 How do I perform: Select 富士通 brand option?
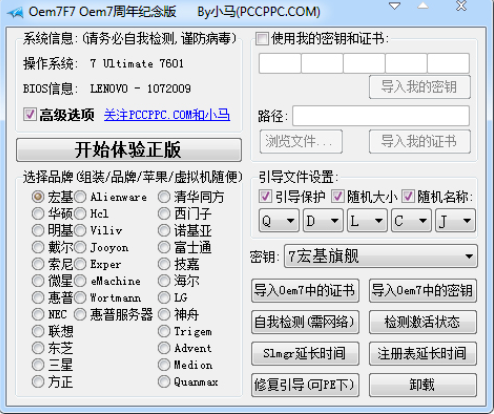164,247
